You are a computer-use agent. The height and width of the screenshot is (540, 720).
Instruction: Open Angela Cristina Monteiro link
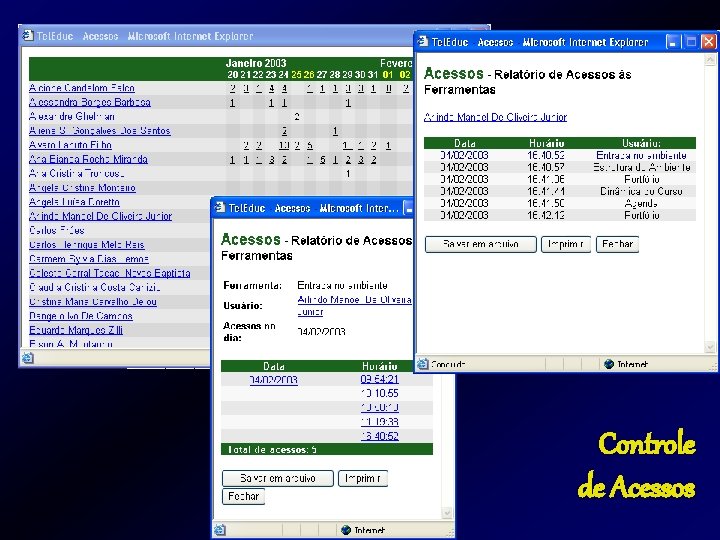82,188
